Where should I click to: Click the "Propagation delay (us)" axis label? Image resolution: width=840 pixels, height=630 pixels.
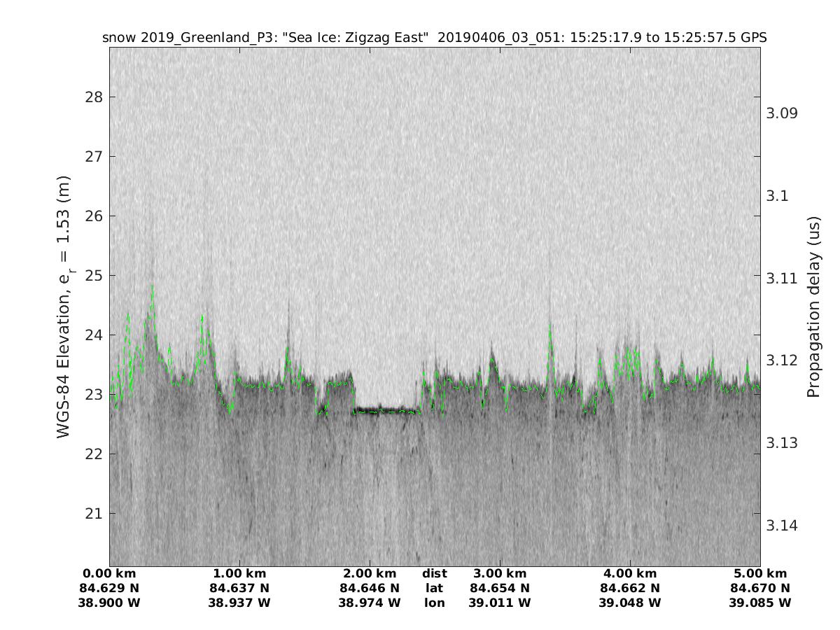point(813,306)
